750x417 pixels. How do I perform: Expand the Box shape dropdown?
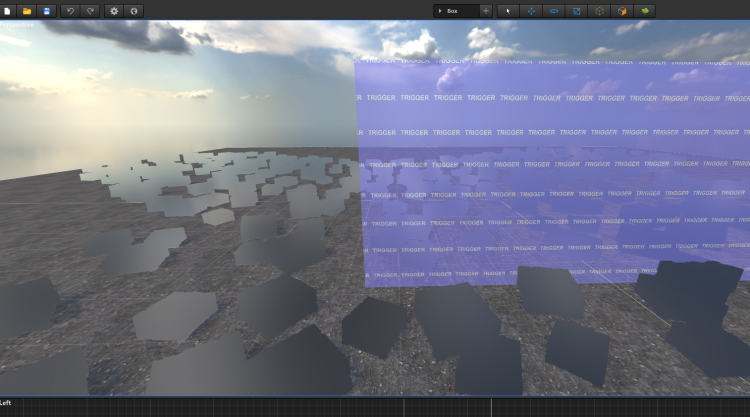pos(456,10)
